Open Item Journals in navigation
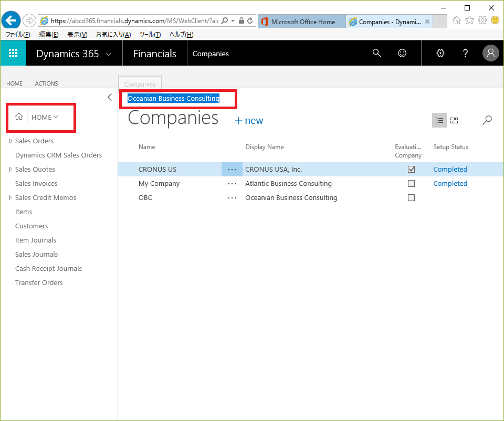The height and width of the screenshot is (421, 504). click(x=36, y=240)
